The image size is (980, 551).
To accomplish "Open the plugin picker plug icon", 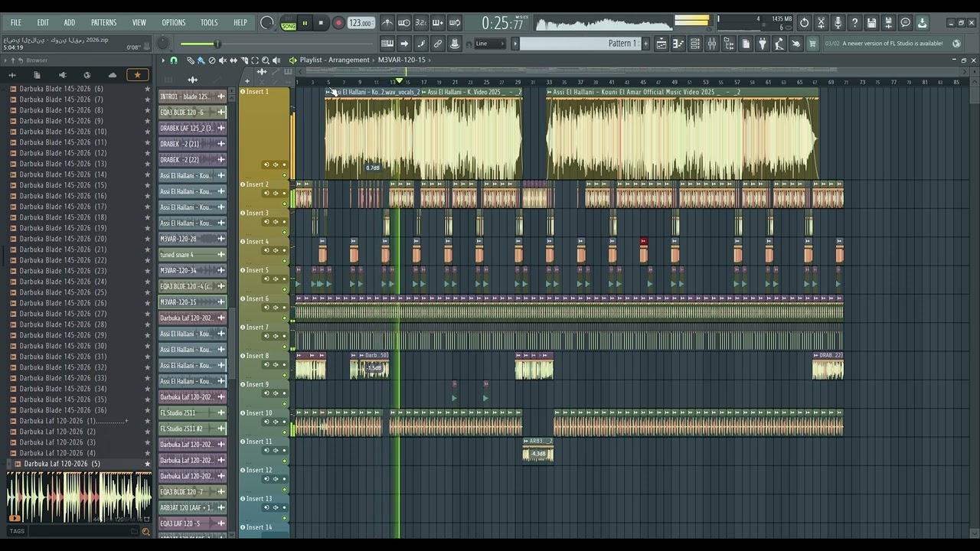I will [x=763, y=44].
